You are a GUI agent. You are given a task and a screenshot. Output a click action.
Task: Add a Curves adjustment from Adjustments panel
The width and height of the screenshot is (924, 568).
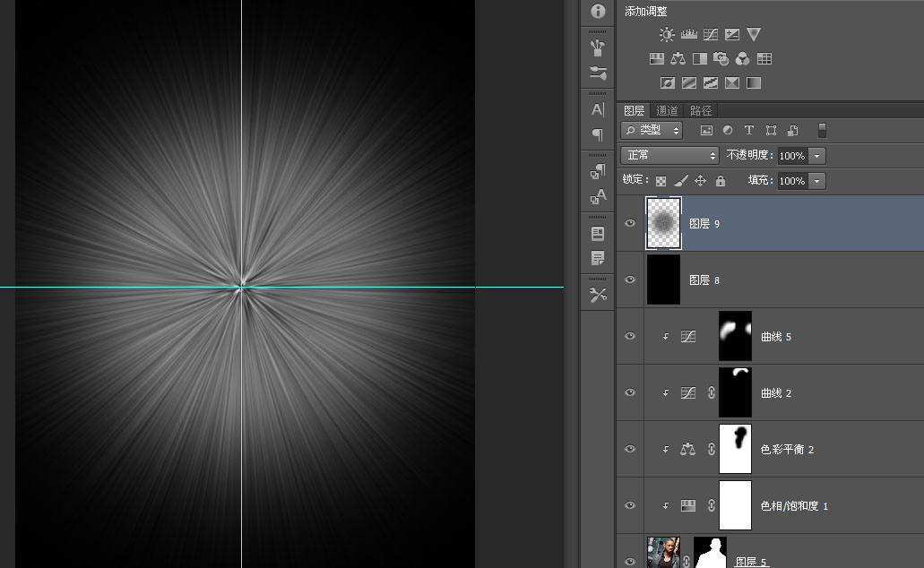[x=711, y=35]
